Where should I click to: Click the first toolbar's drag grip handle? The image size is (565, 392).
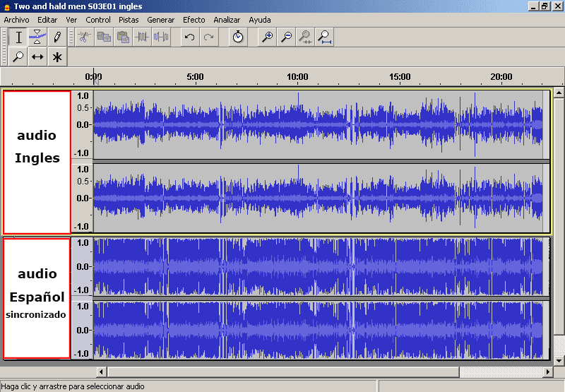[4, 47]
